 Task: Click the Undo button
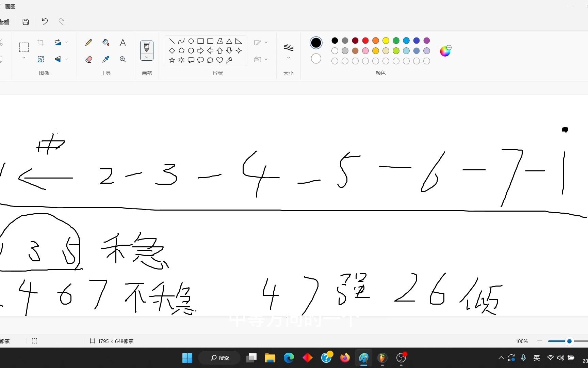pos(45,21)
